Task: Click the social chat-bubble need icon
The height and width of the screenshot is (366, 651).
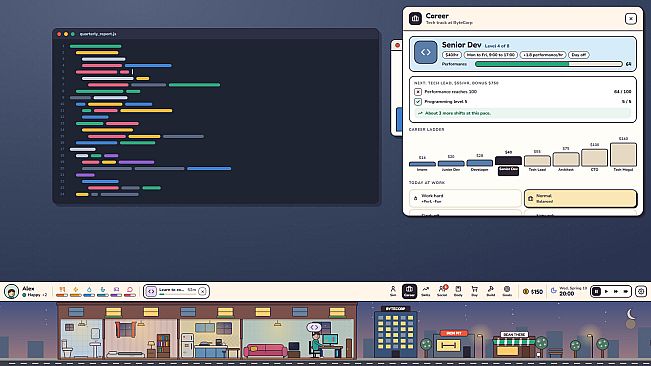Action: point(130,291)
